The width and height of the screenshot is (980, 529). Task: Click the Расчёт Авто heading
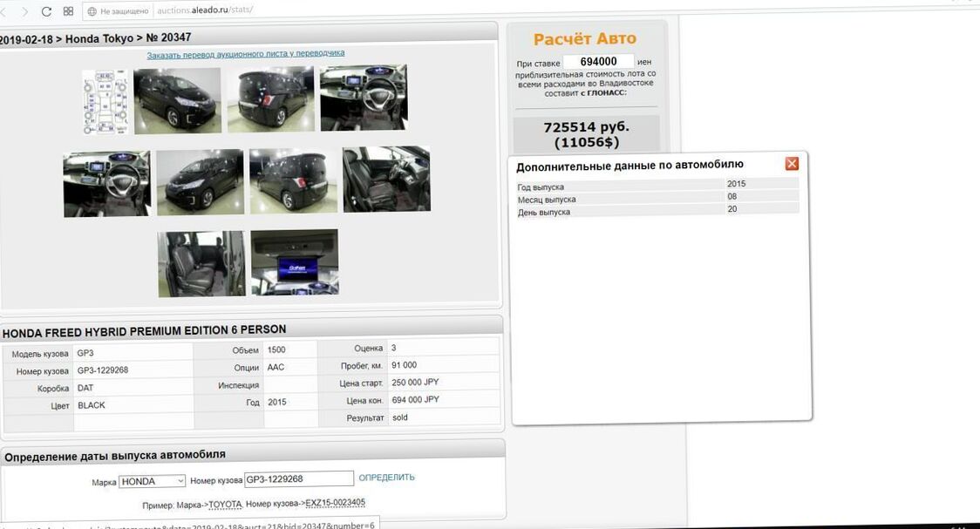[x=584, y=38]
